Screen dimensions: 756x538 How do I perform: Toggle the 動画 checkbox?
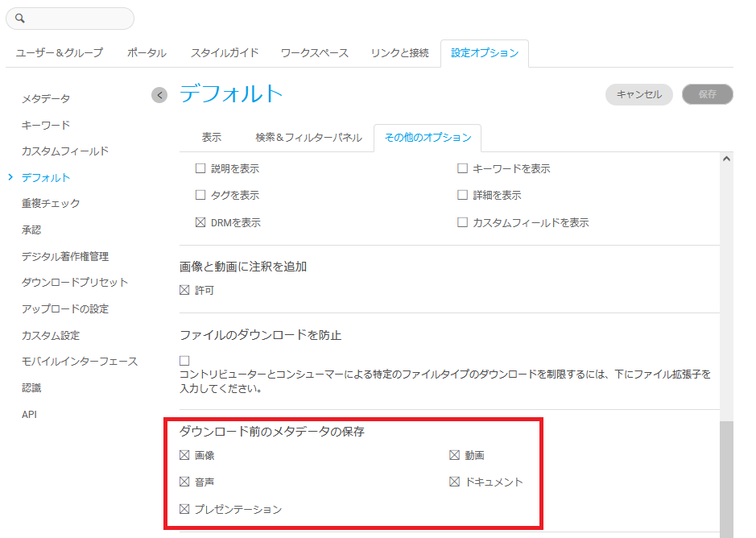point(454,455)
